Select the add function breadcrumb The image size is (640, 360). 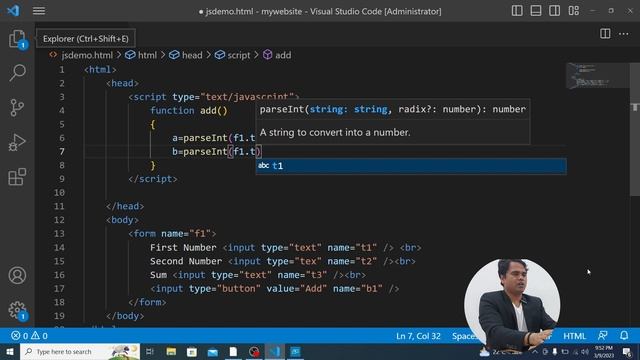click(277, 55)
